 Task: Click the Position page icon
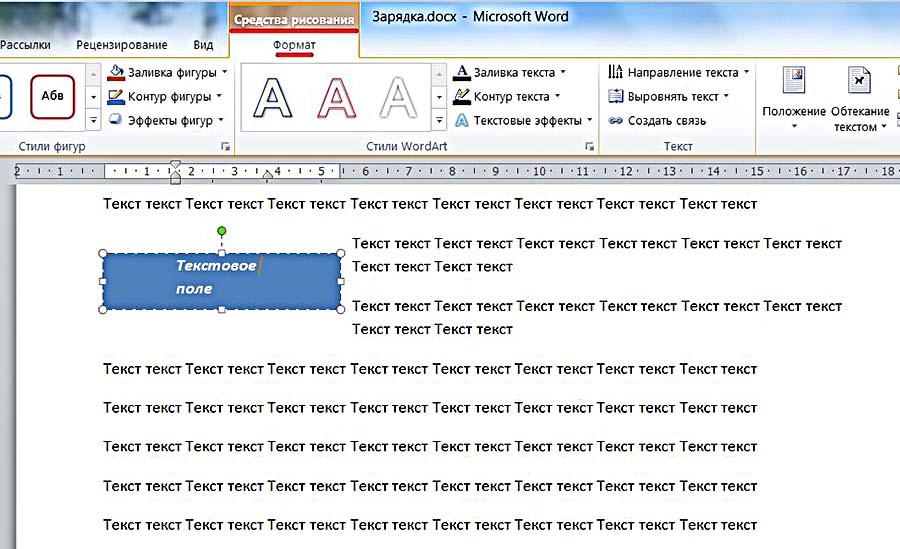[x=794, y=80]
